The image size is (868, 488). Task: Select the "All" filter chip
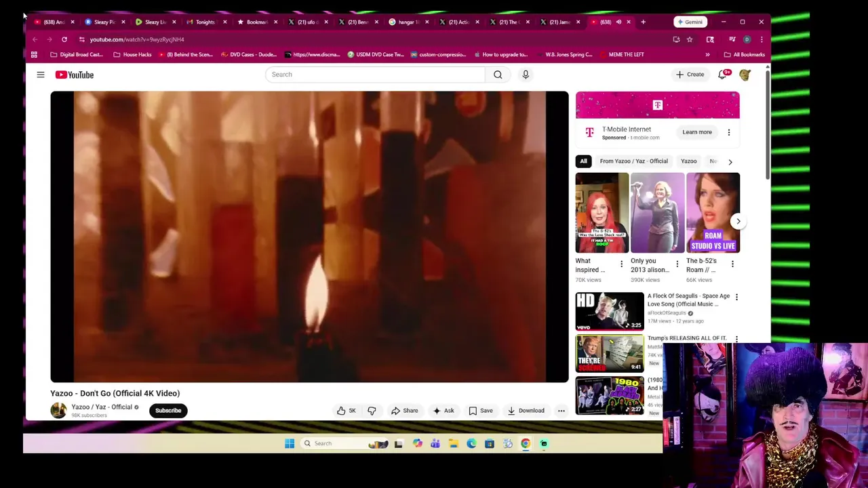click(x=583, y=161)
